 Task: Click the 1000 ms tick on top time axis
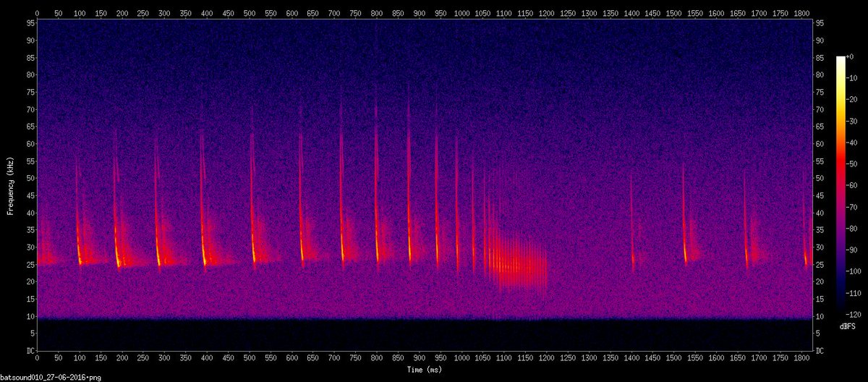tap(461, 13)
